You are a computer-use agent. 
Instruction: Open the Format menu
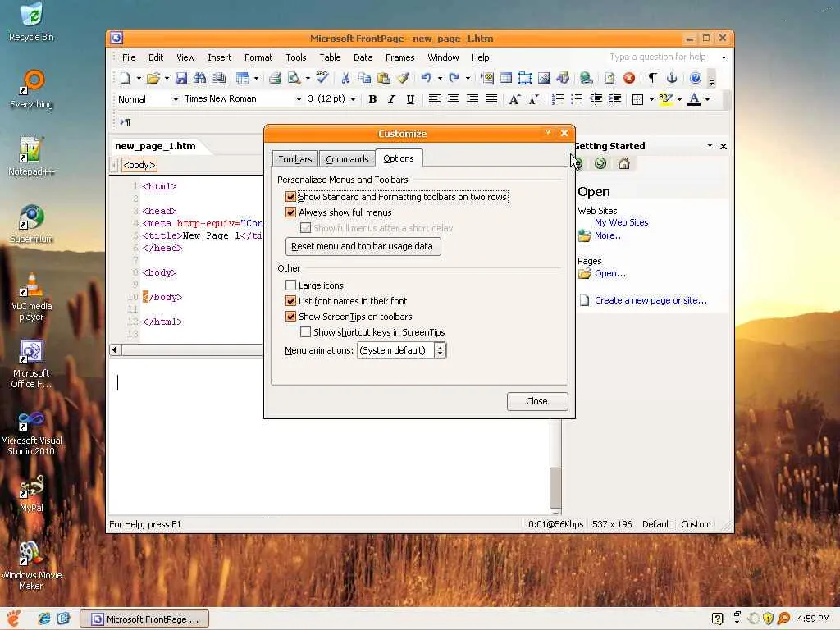[258, 57]
